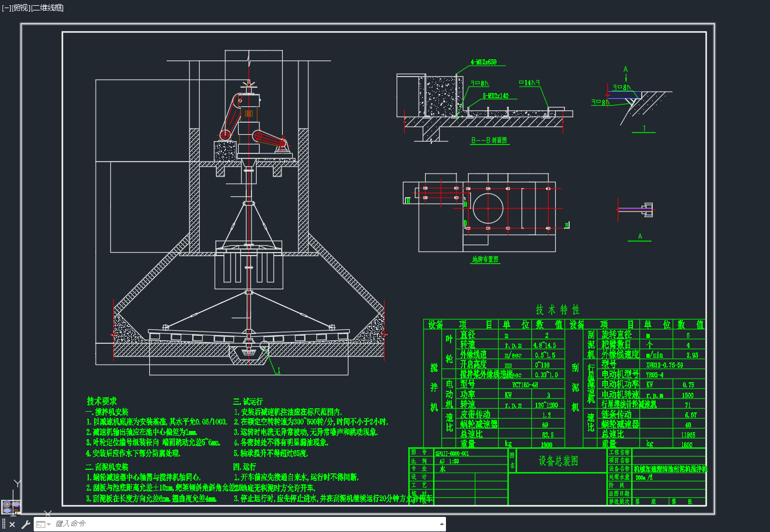The image size is (770, 532).
Task: Select the 8-M12x140 annotation
Action: (x=495, y=96)
